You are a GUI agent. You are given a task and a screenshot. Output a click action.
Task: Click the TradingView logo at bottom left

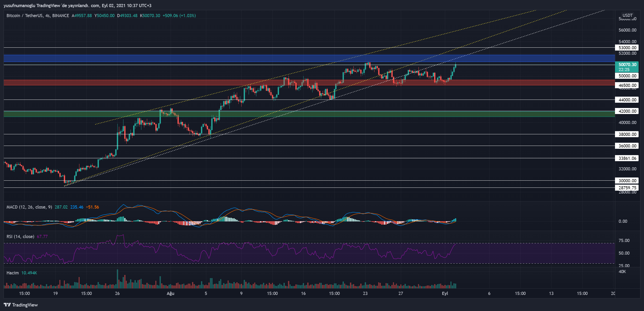point(21,305)
